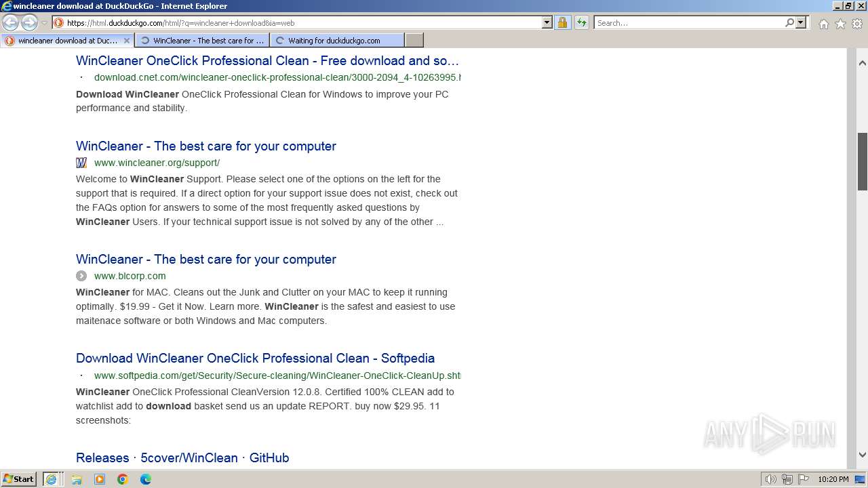Image resolution: width=868 pixels, height=488 pixels.
Task: Click the taskbar clock showing 10:20 PM
Action: pyautogui.click(x=833, y=479)
